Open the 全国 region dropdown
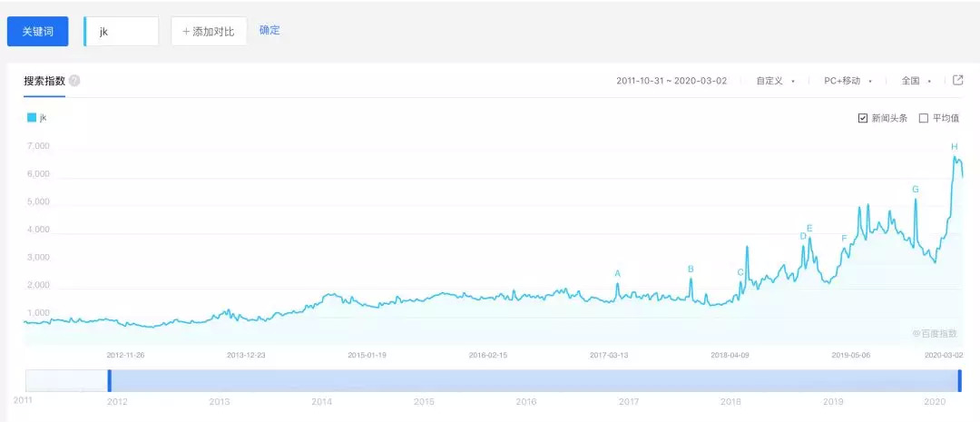 916,81
